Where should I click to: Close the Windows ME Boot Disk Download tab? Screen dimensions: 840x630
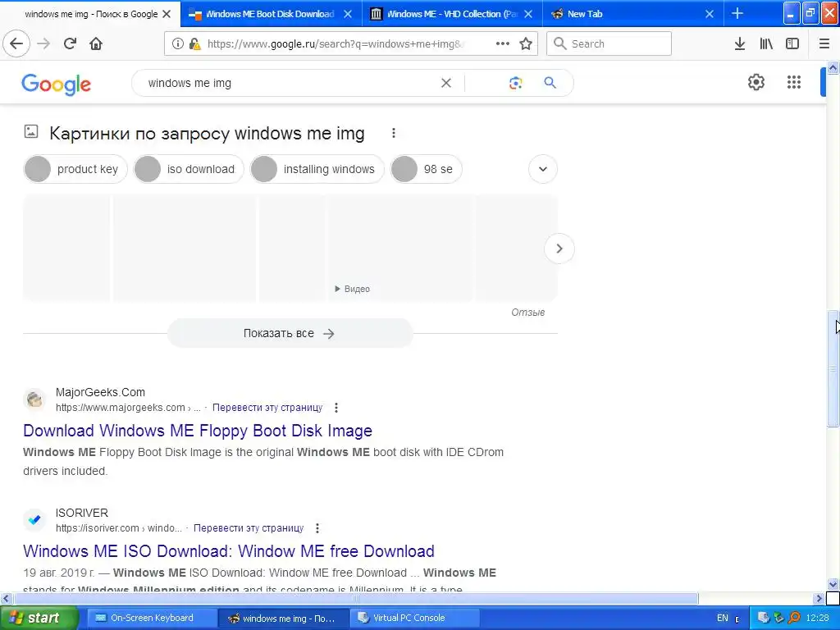pos(348,14)
